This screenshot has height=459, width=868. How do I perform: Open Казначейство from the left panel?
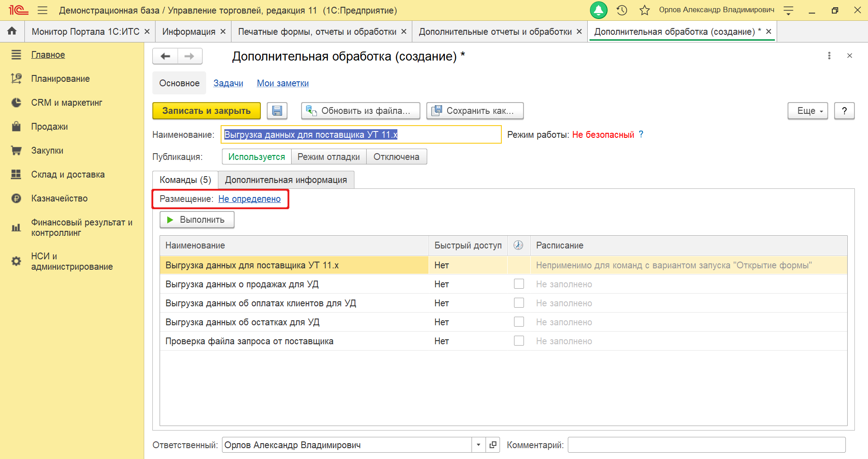click(59, 198)
